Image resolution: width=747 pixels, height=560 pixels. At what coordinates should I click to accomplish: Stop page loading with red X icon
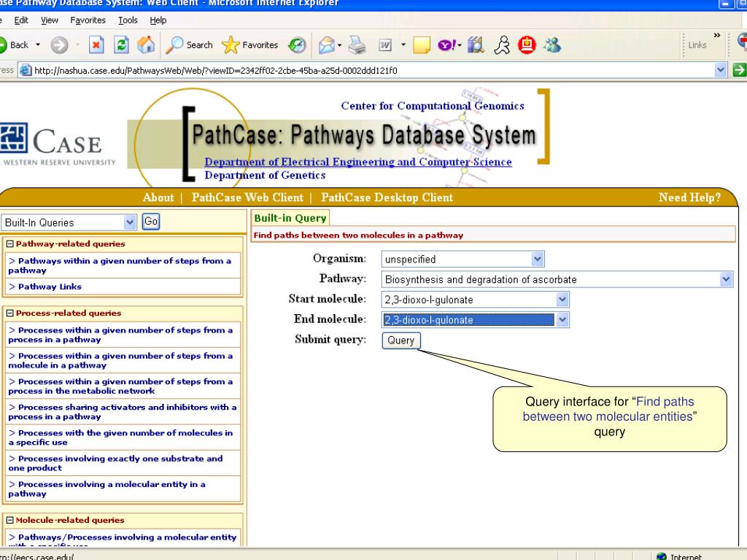click(96, 45)
